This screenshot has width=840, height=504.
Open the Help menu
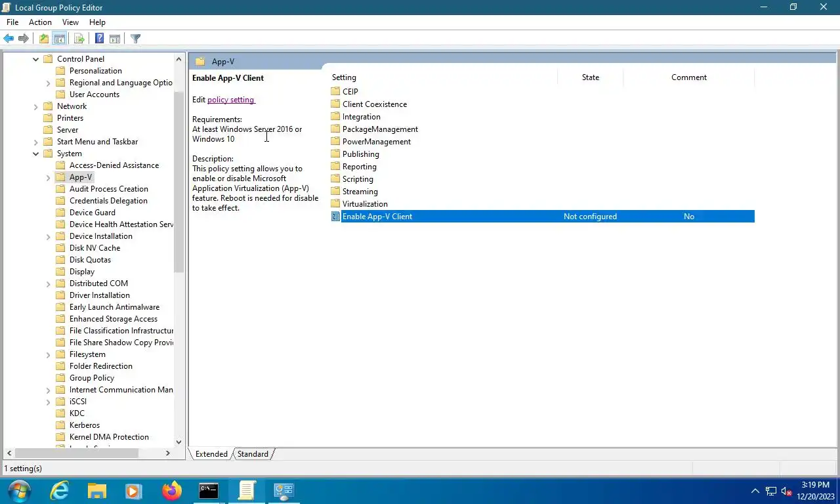point(97,22)
